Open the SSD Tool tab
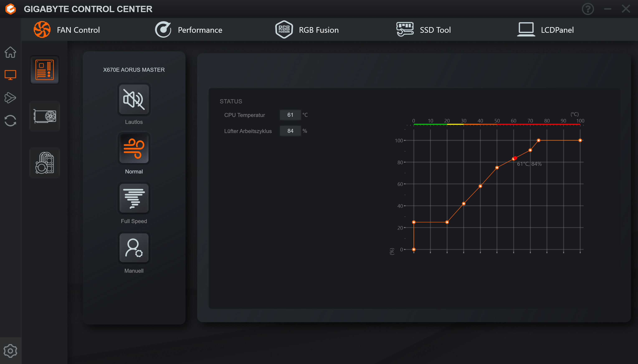Viewport: 638px width, 364px height. (424, 30)
